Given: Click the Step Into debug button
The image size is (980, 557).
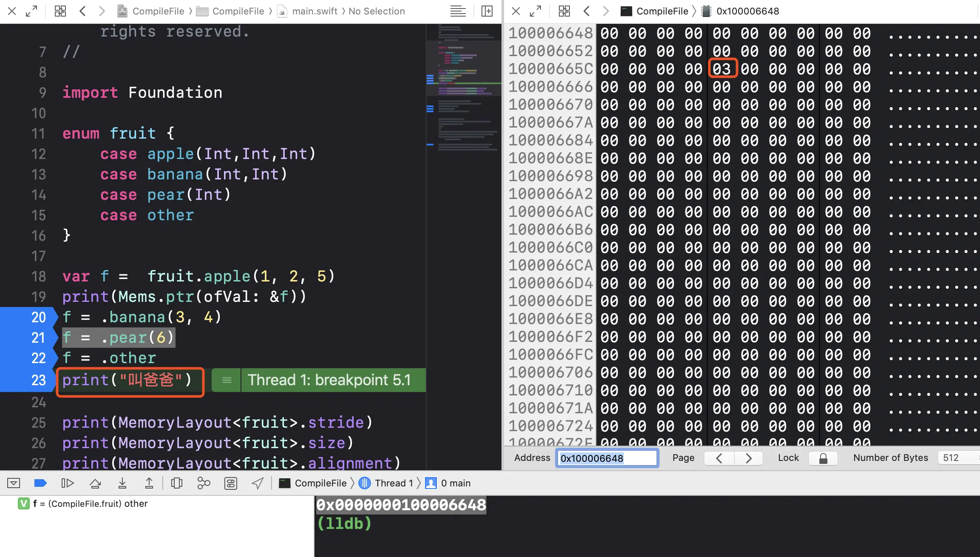Looking at the screenshot, I should click(x=122, y=483).
